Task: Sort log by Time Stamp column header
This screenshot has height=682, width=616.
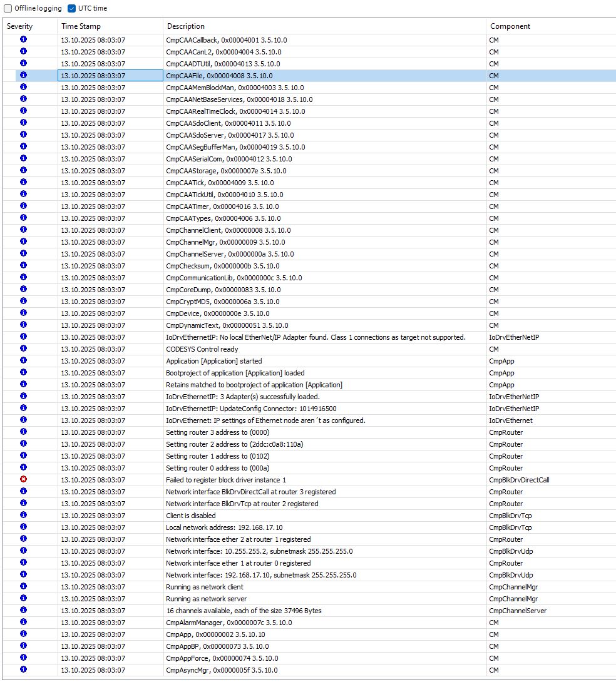Action: click(x=80, y=26)
